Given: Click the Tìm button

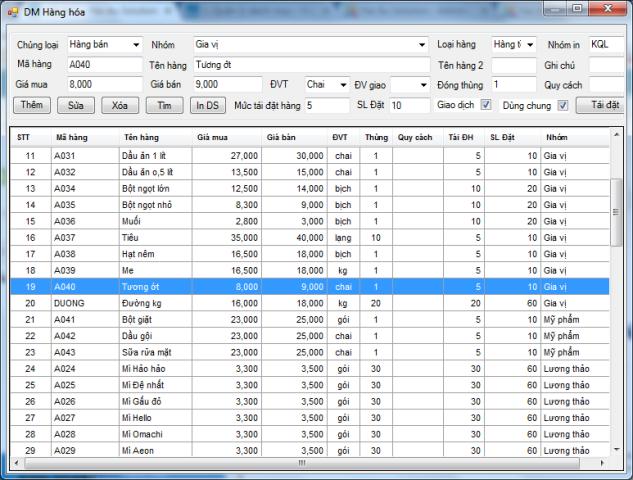Looking at the screenshot, I should coord(164,105).
